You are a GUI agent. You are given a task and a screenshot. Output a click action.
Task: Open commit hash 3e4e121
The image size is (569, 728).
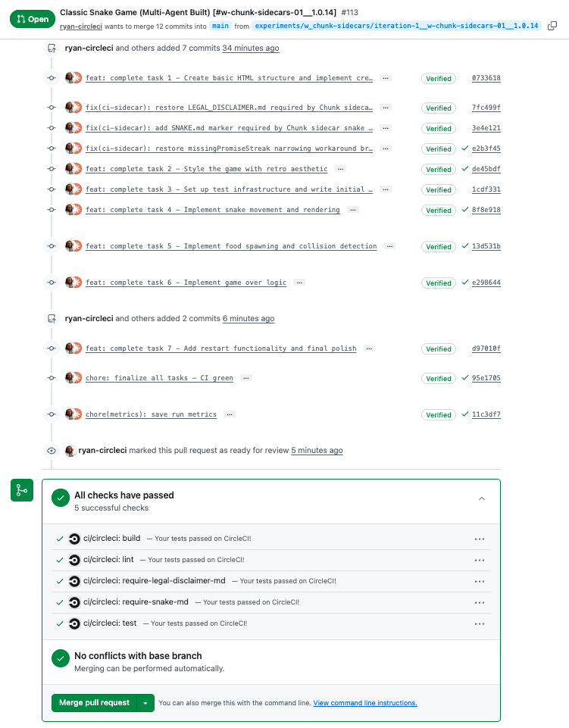(486, 128)
